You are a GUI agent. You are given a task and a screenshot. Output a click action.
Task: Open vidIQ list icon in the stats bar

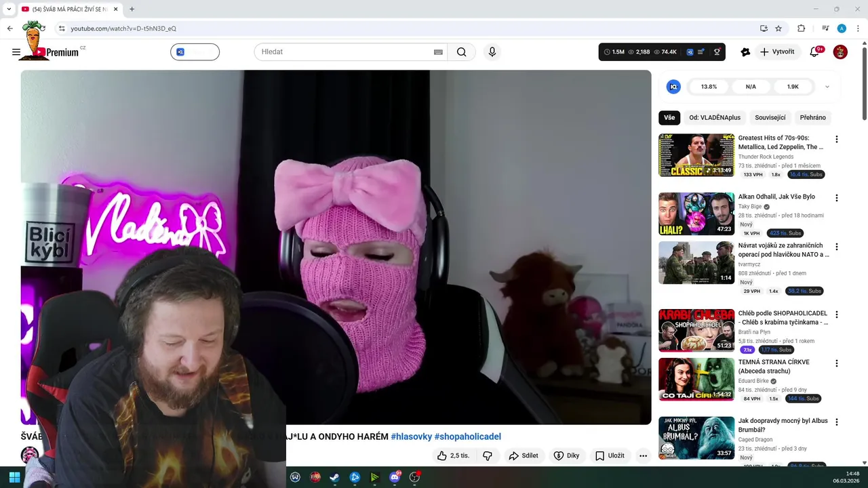click(x=701, y=52)
